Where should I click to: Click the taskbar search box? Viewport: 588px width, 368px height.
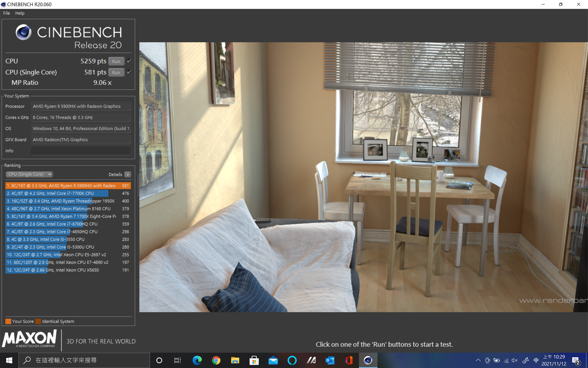[x=84, y=360]
